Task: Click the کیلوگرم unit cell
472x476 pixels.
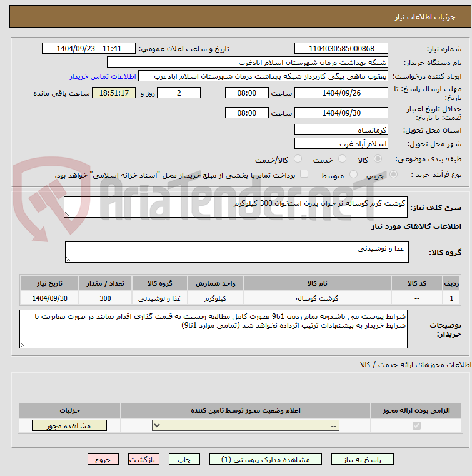Action: pos(216,298)
